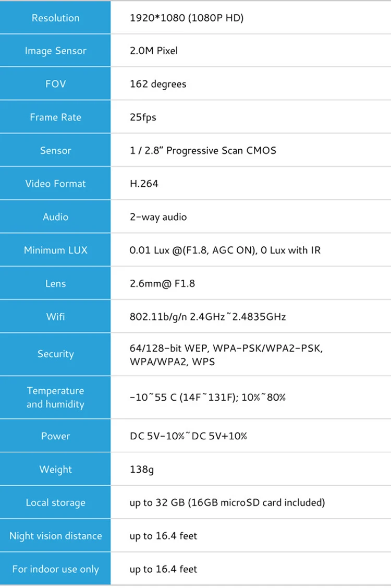Click the Image Sensor row header
The height and width of the screenshot is (588, 391).
pyautogui.click(x=55, y=51)
